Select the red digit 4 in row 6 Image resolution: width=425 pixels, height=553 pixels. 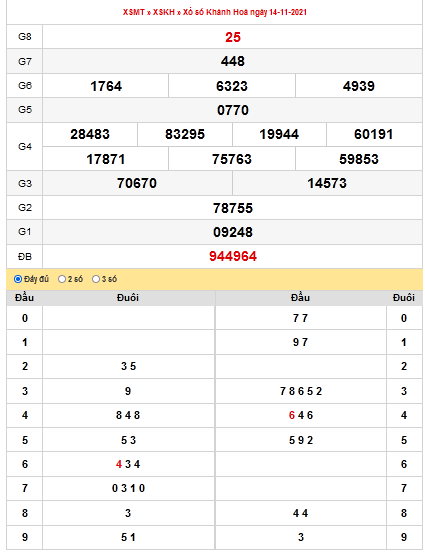pyautogui.click(x=119, y=464)
